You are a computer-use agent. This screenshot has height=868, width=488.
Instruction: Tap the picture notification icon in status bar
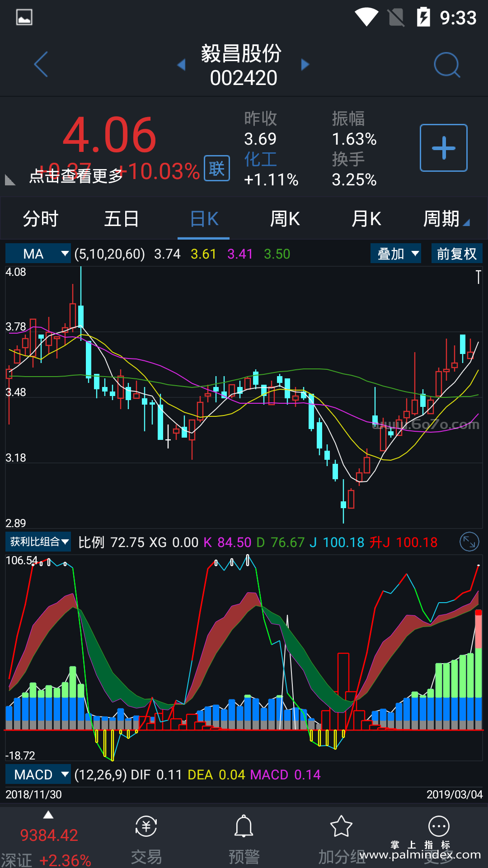[24, 17]
